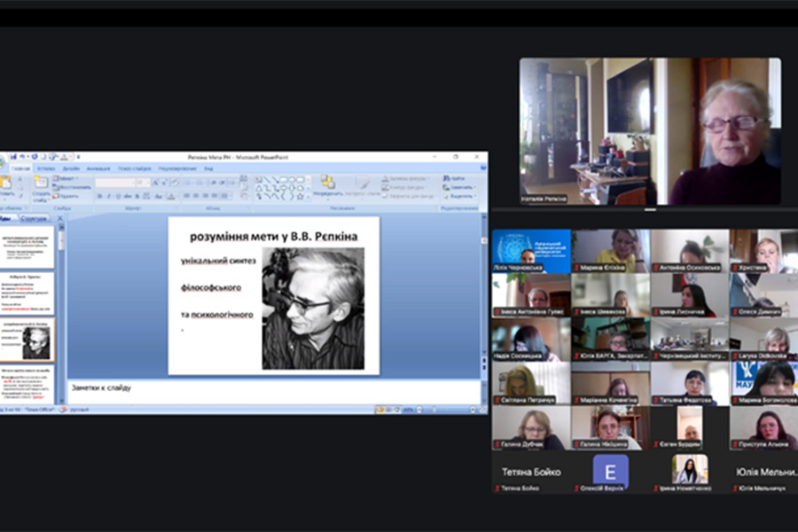Open the Insert ribbon tab
The width and height of the screenshot is (798, 532).
pyautogui.click(x=46, y=168)
